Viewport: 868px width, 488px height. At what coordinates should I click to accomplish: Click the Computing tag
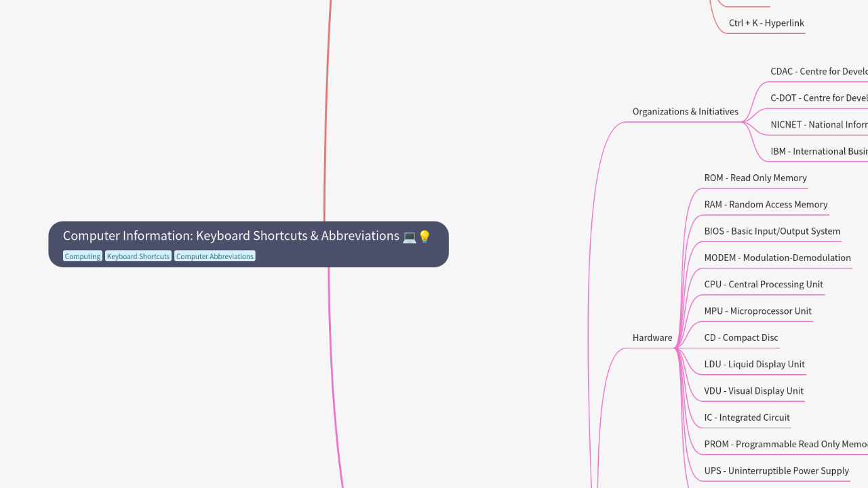tap(83, 256)
